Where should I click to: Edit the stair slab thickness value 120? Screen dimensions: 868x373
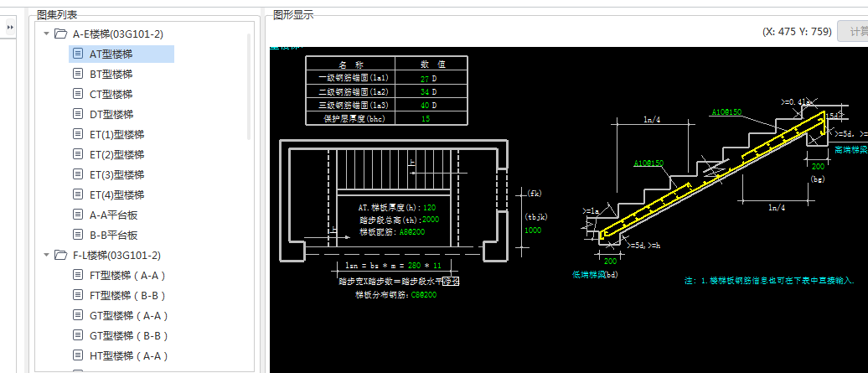429,208
